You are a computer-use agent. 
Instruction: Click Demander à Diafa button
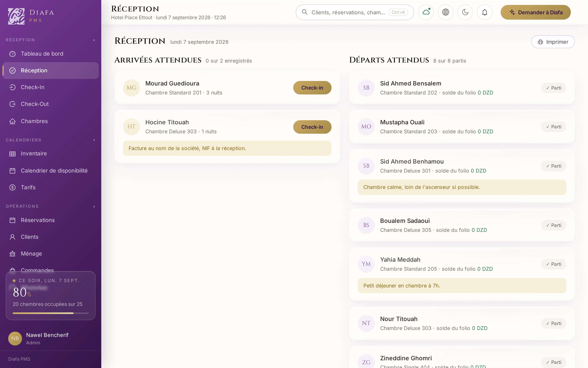[x=536, y=12]
